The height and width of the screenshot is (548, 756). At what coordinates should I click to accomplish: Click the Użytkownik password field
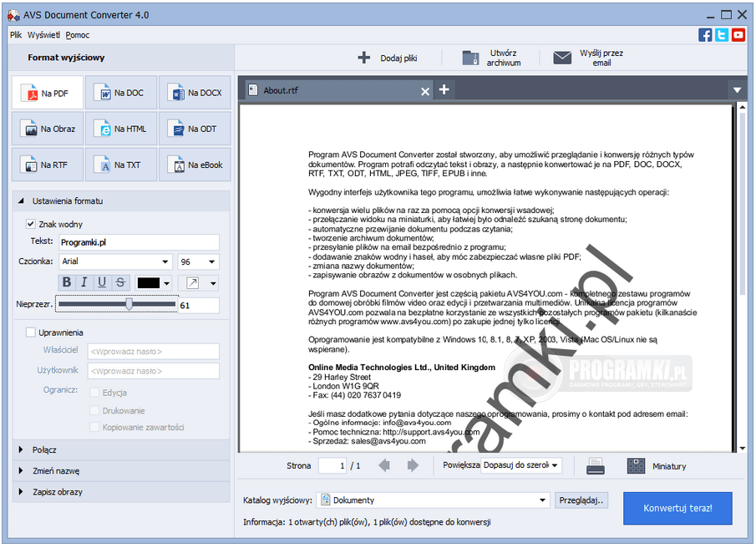point(154,371)
